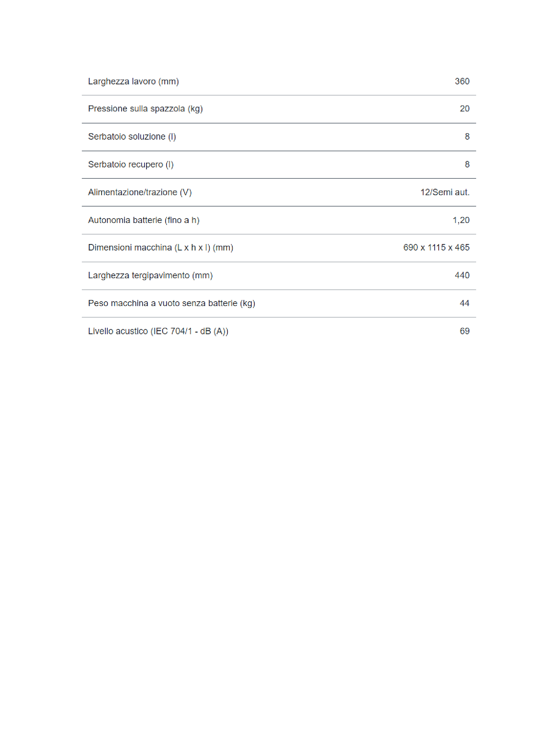Image resolution: width=535 pixels, height=756 pixels.
Task: Select the value 8 for Serbatoio soluzione
Action: (467, 137)
